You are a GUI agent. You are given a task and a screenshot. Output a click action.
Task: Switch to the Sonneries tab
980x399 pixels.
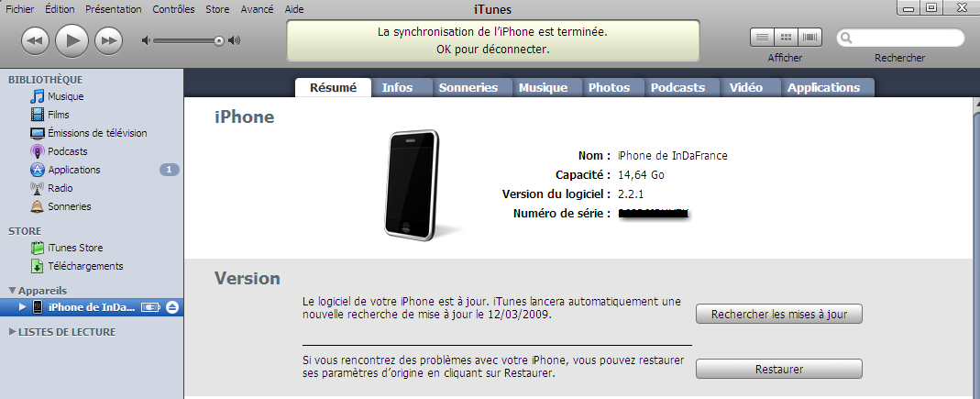pyautogui.click(x=468, y=87)
